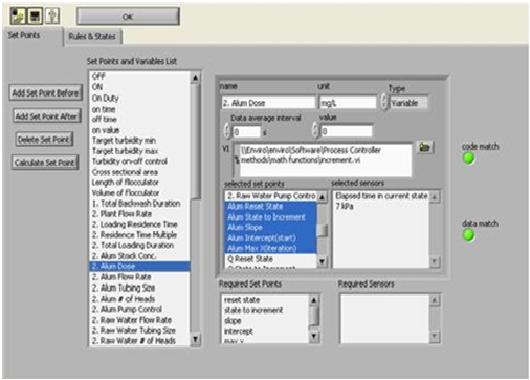Click the down arrow of the selected sensors scrollbar
The width and height of the screenshot is (530, 380).
435,261
